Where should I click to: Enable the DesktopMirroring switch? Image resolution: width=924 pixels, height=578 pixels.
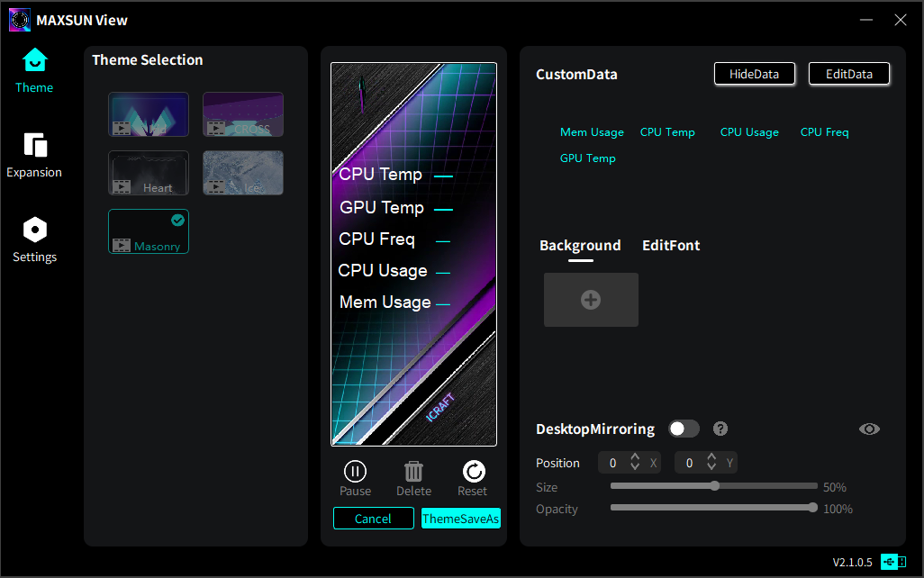tap(684, 429)
